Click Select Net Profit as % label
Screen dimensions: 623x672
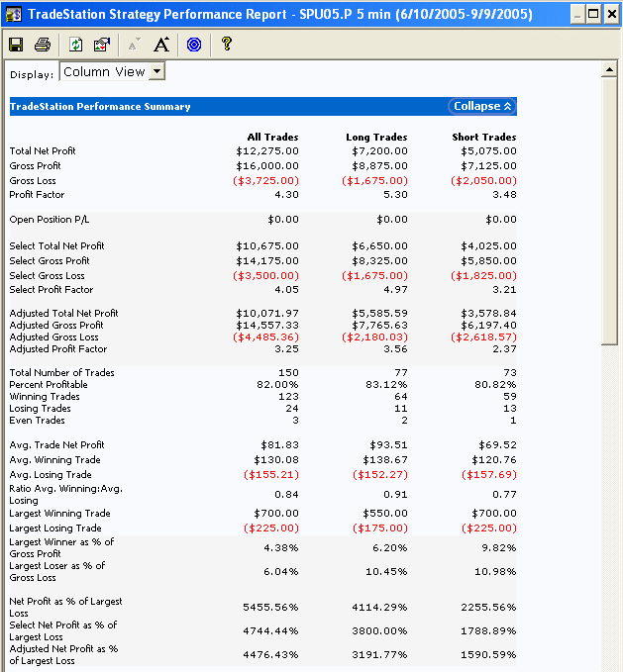63,631
